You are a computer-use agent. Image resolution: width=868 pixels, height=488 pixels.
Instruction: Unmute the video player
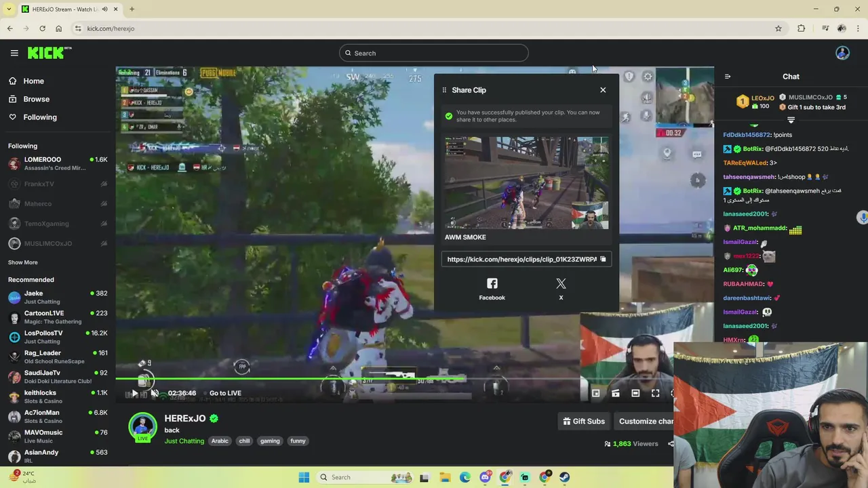pyautogui.click(x=155, y=393)
